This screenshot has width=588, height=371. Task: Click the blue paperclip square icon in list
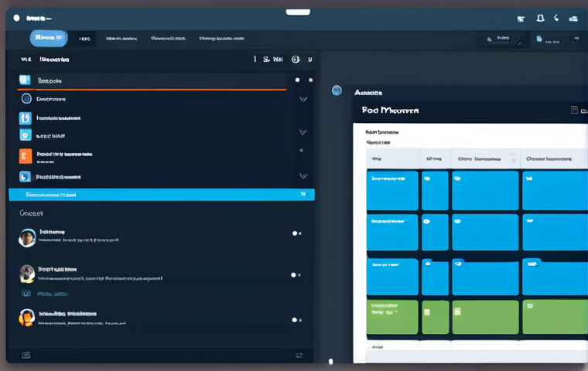(25, 118)
